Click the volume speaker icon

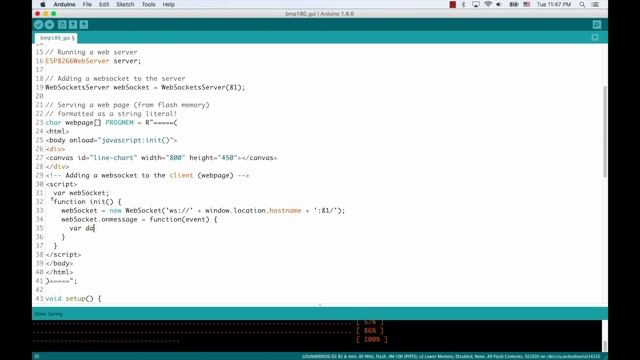tap(499, 4)
